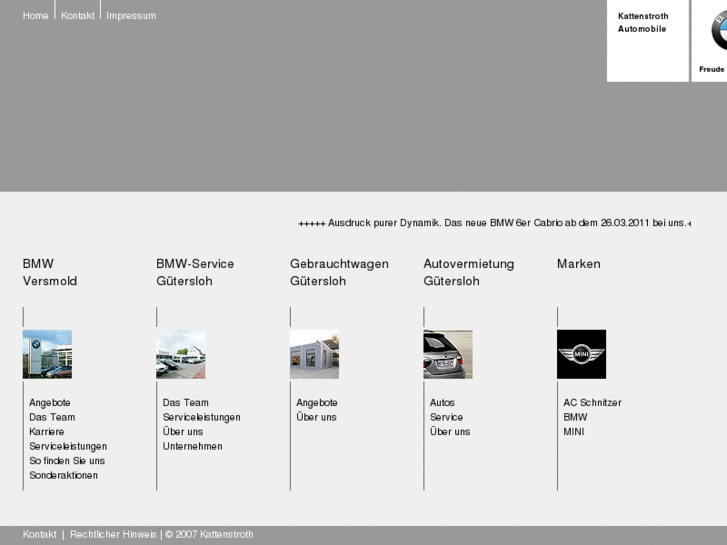Open AC Schnitzer under Marken
The image size is (727, 545).
point(593,403)
